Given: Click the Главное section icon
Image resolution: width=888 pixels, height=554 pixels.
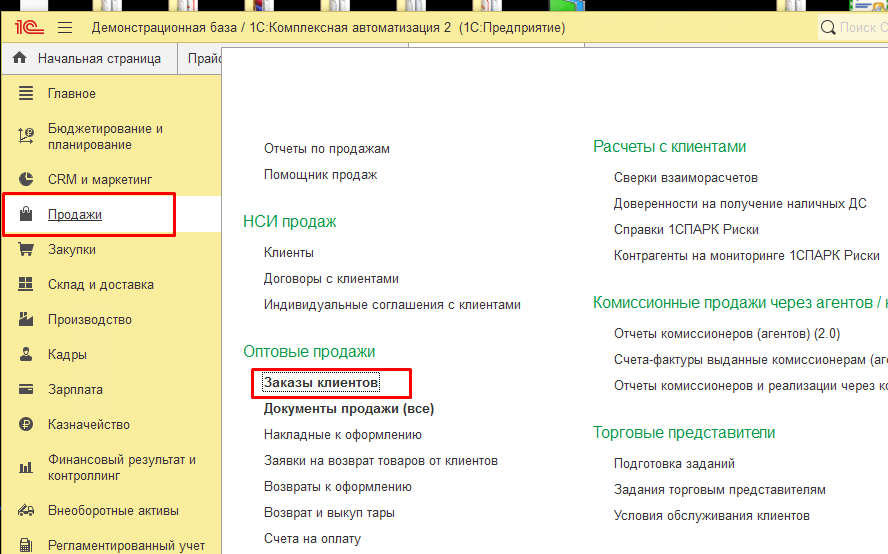Looking at the screenshot, I should pyautogui.click(x=26, y=93).
